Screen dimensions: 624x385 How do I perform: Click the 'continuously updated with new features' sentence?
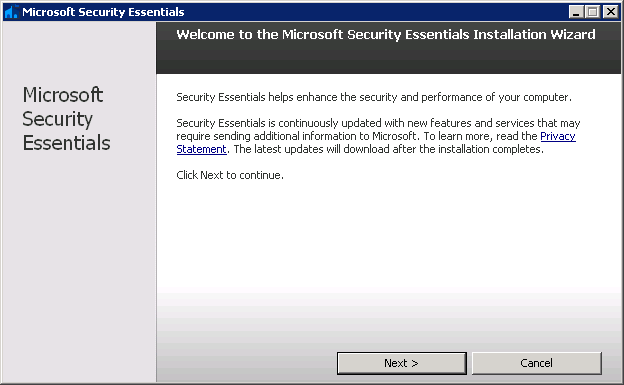pyautogui.click(x=378, y=123)
